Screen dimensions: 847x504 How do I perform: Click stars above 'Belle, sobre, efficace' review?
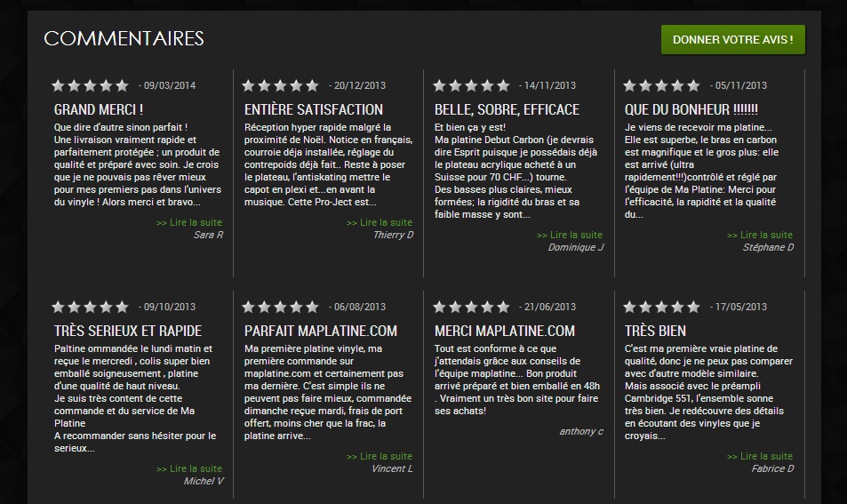(470, 86)
